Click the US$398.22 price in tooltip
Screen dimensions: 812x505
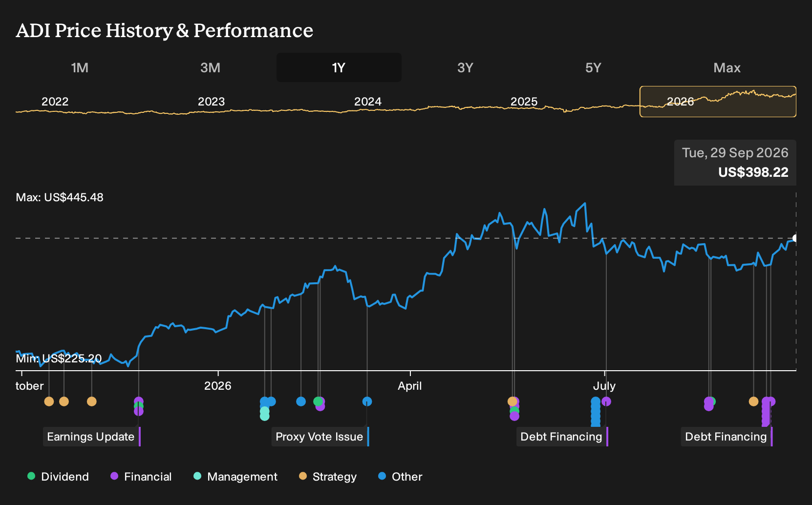click(753, 172)
